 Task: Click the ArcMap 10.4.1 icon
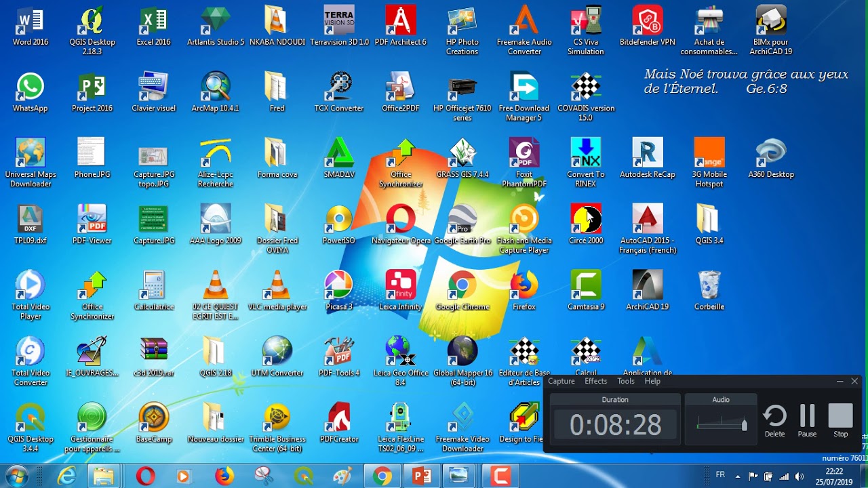216,93
